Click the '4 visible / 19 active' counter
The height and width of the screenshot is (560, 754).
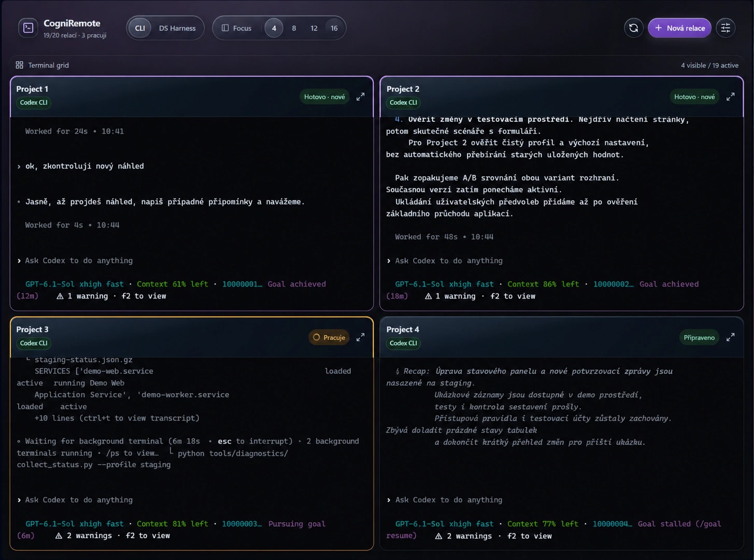tap(709, 65)
